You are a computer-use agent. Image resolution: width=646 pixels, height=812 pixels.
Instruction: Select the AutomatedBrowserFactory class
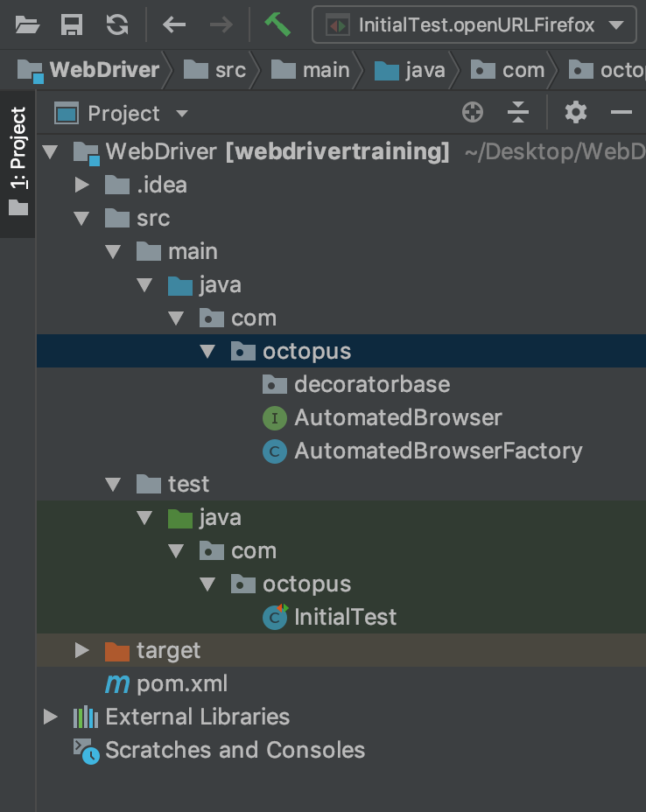pyautogui.click(x=438, y=451)
